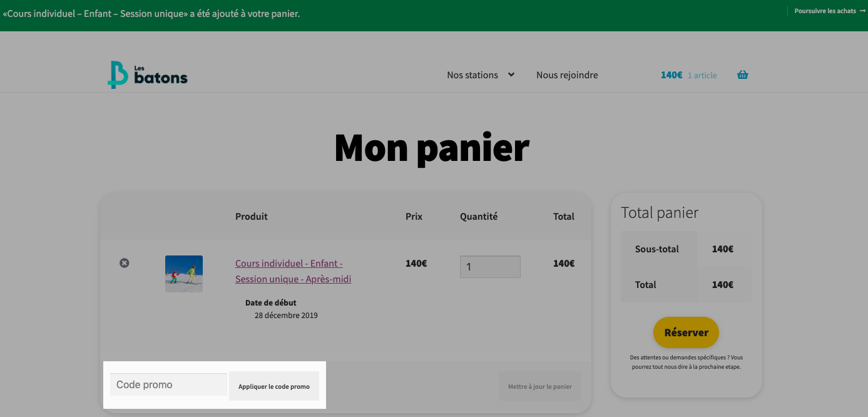Open the Cours individuel - Enfant product link
Image resolution: width=868 pixels, height=417 pixels.
tap(293, 271)
